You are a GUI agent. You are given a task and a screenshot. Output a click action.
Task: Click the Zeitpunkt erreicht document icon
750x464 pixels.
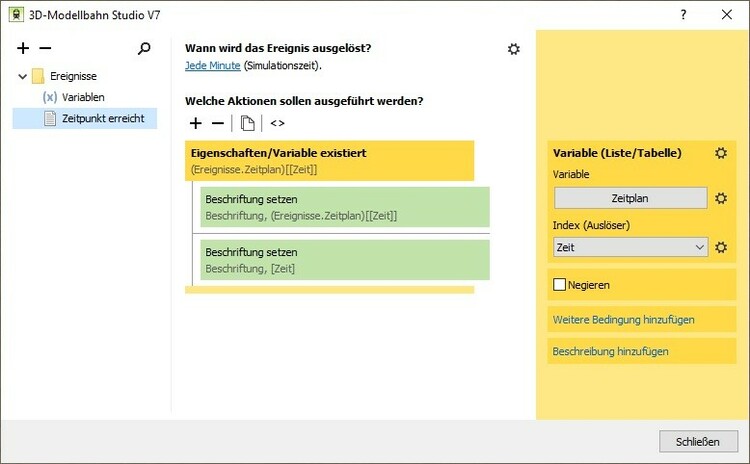coord(50,118)
